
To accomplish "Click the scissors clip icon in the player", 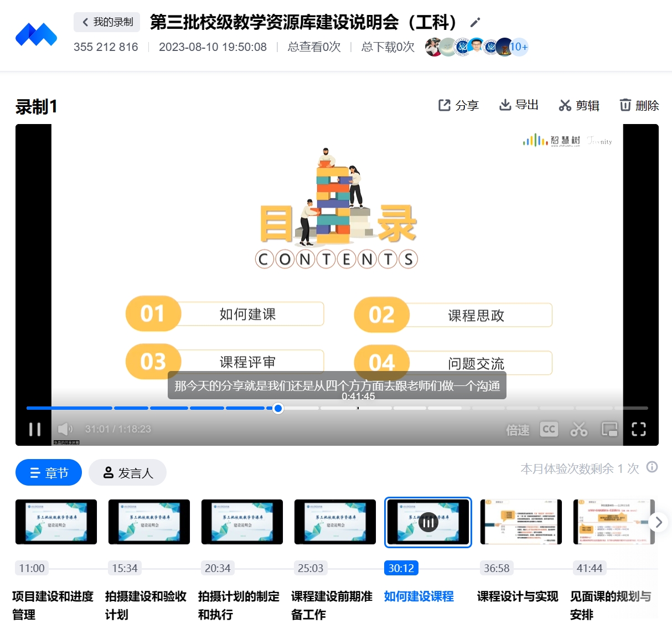I will pyautogui.click(x=579, y=429).
